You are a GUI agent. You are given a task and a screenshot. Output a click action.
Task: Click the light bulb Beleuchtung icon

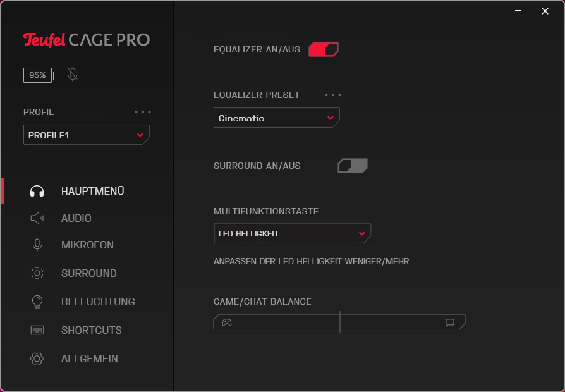click(x=37, y=302)
